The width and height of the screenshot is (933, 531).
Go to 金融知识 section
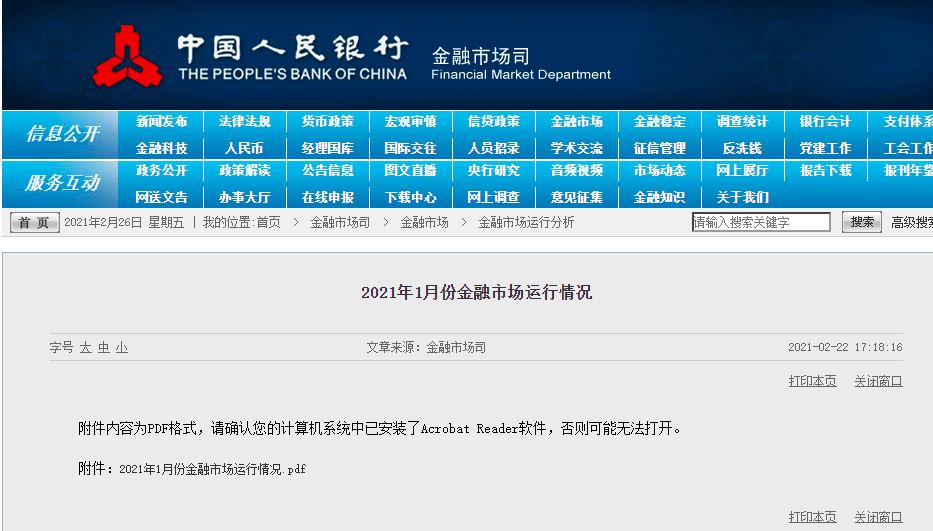pyautogui.click(x=659, y=197)
